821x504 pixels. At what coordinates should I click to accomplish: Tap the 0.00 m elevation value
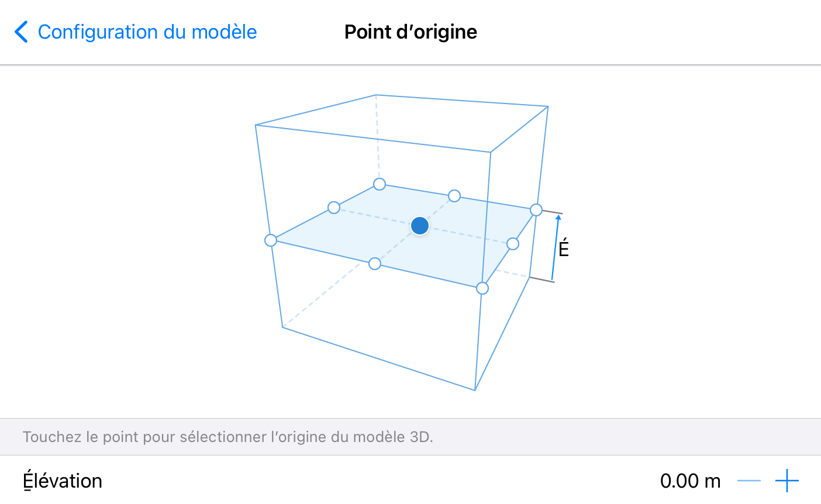(x=690, y=481)
